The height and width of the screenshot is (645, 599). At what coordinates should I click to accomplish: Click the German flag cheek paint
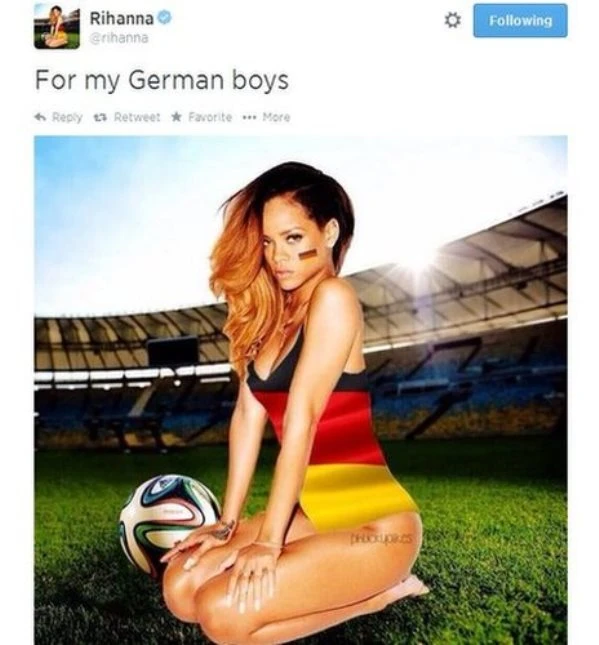pyautogui.click(x=308, y=254)
